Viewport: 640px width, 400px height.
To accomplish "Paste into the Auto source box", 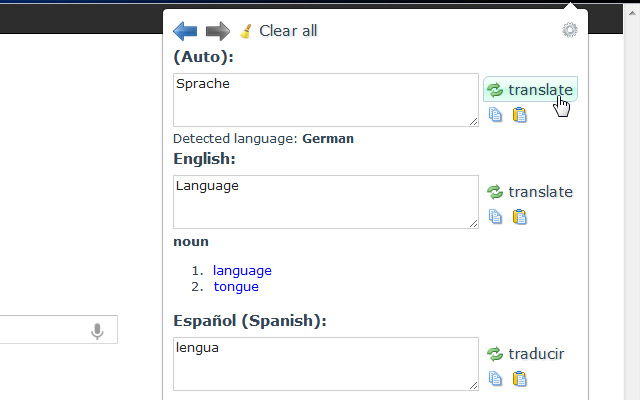I will click(x=519, y=115).
